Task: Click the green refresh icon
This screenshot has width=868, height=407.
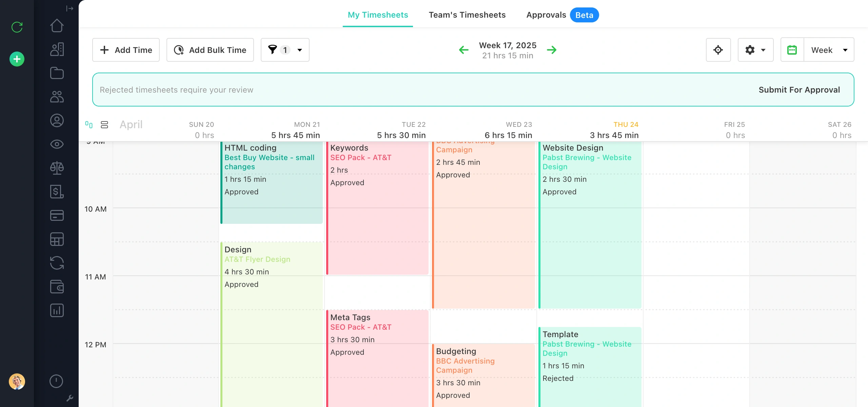Action: point(17,27)
